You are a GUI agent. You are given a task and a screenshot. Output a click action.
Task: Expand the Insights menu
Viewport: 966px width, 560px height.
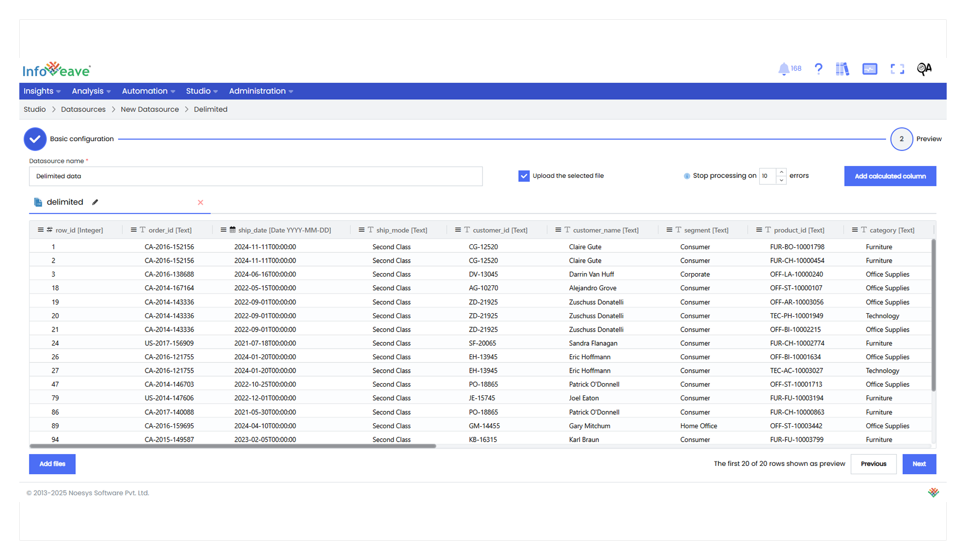[x=42, y=91]
